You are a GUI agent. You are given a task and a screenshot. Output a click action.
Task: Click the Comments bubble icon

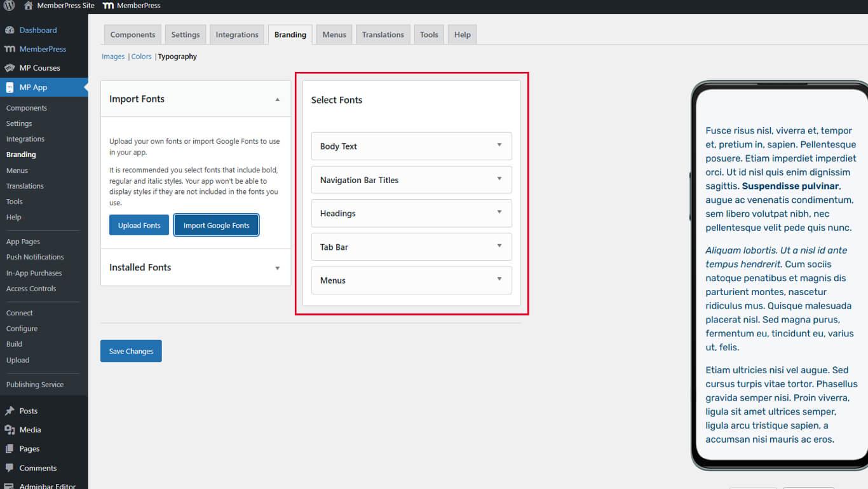[x=10, y=468]
